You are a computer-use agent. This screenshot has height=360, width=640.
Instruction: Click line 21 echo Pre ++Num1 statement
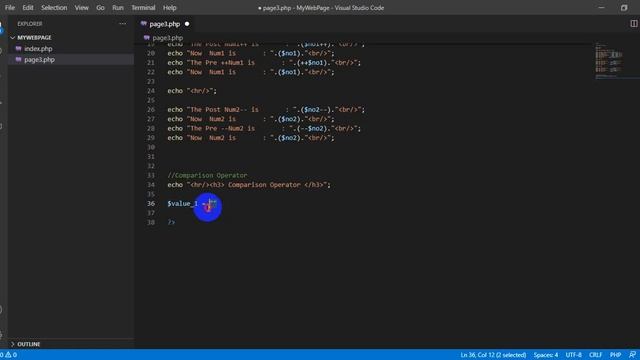pyautogui.click(x=264, y=63)
